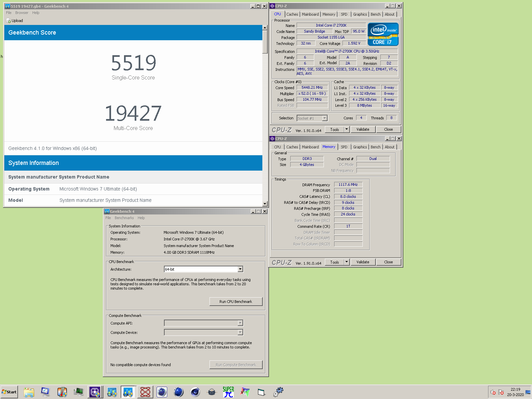532x399 pixels.
Task: Open the Socket #1 selection dropdown
Action: (x=325, y=118)
